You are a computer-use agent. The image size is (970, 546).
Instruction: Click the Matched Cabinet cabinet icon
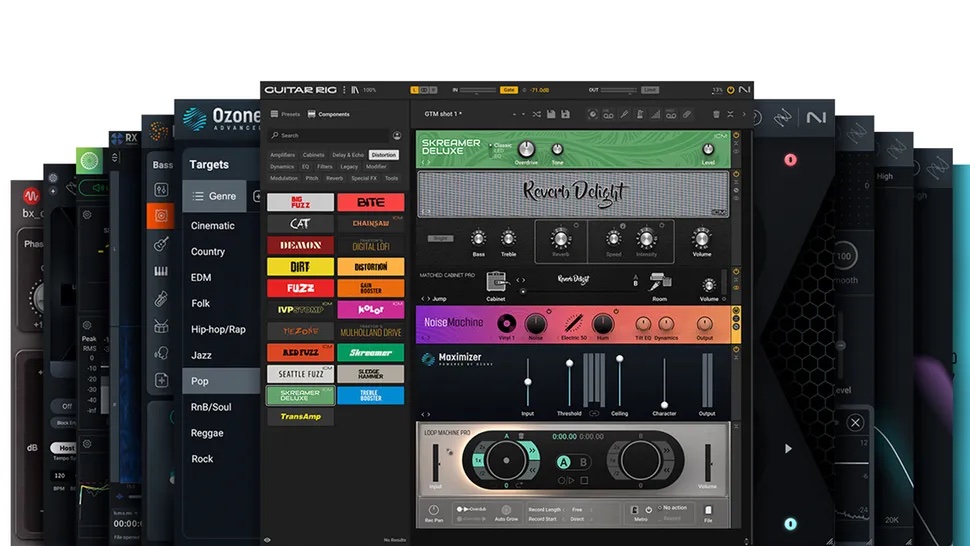pyautogui.click(x=496, y=281)
